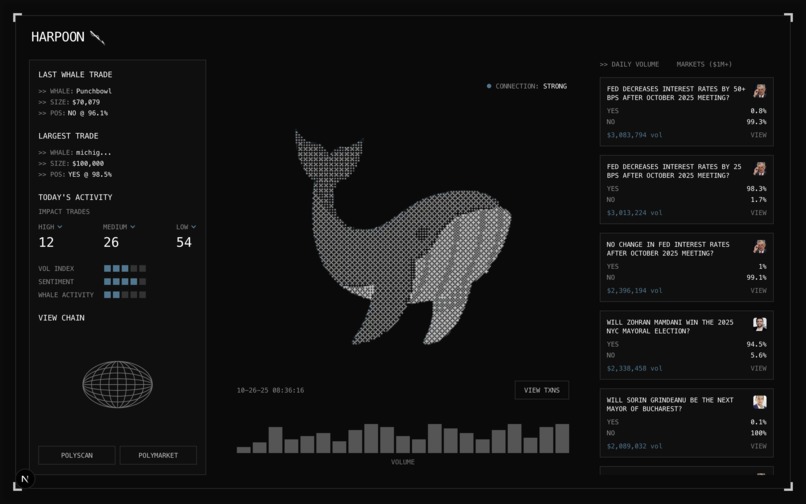Click the $2,089,032 vol figure

coord(634,446)
